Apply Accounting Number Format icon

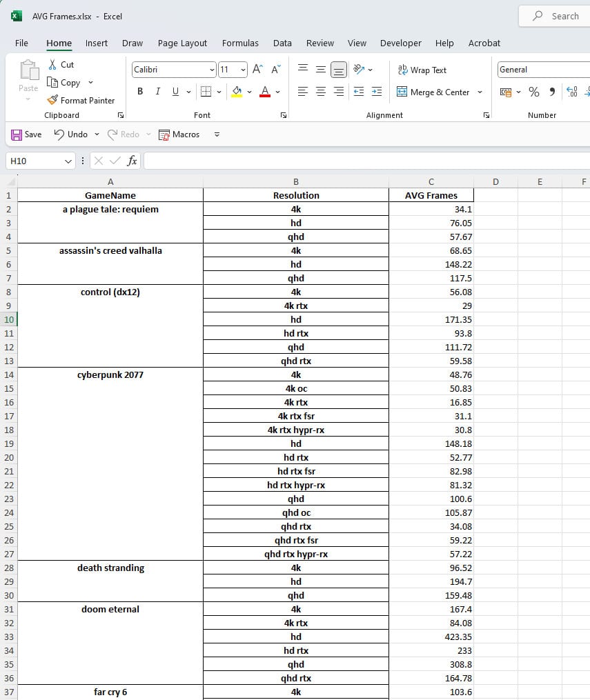click(x=506, y=92)
